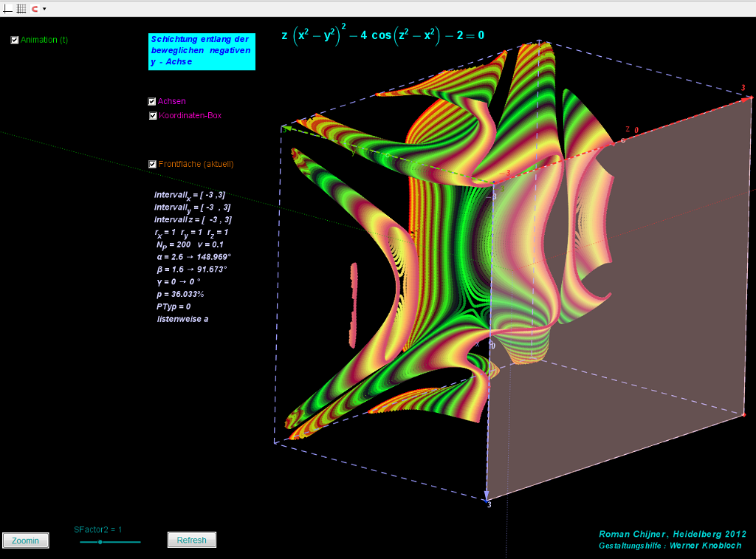This screenshot has height=559, width=756.
Task: Click the Refresh button
Action: point(192,541)
